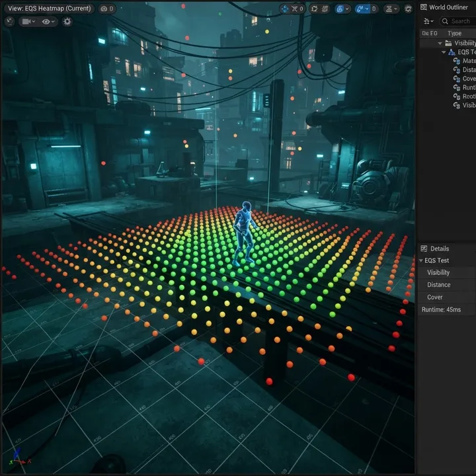Open the camera options dropdown in viewport
The height and width of the screenshot is (476, 476).
(x=28, y=22)
